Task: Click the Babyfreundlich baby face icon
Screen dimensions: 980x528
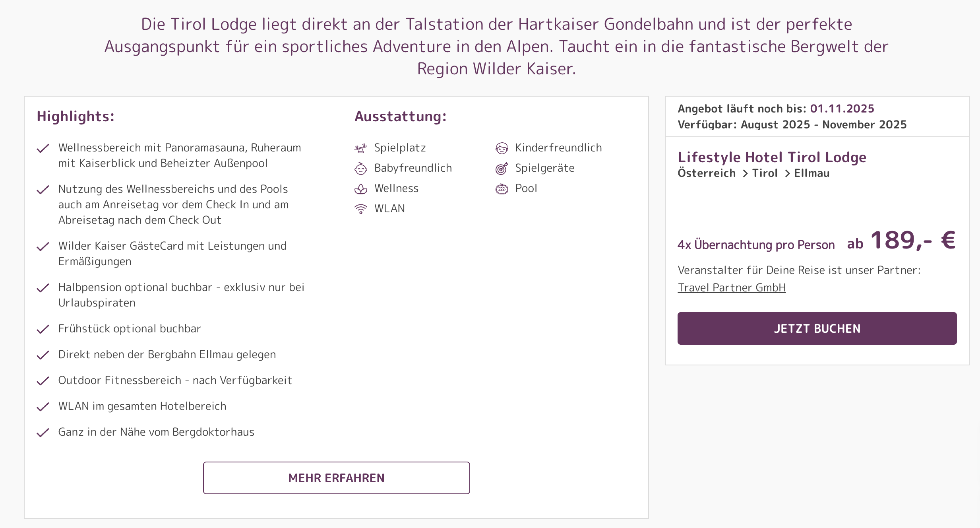Action: pyautogui.click(x=361, y=169)
